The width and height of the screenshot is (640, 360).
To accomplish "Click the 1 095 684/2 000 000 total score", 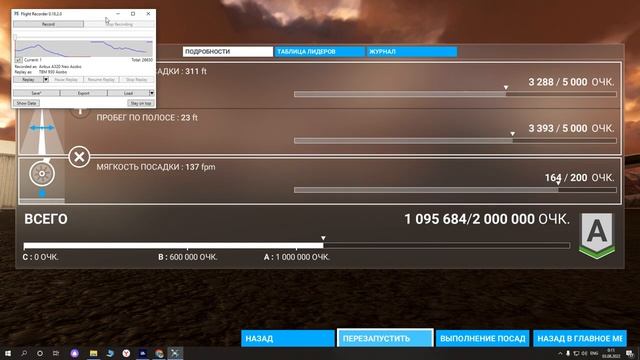I will 487,219.
